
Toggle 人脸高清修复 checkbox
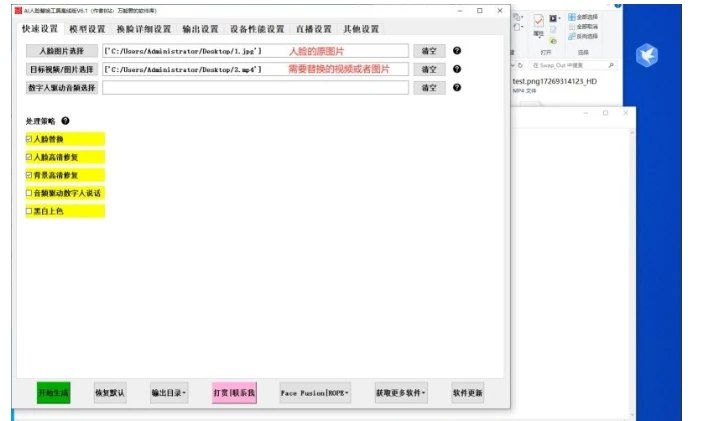[29, 157]
